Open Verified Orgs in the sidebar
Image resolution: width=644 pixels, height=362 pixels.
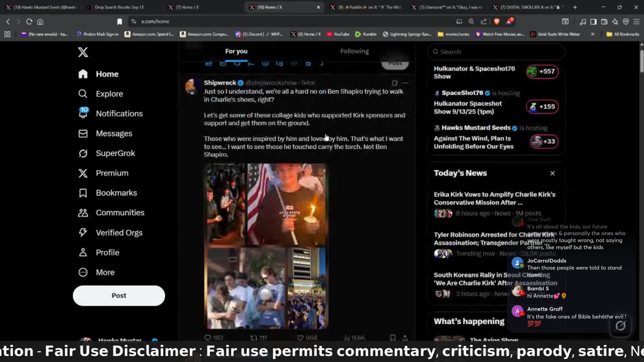pos(110,233)
